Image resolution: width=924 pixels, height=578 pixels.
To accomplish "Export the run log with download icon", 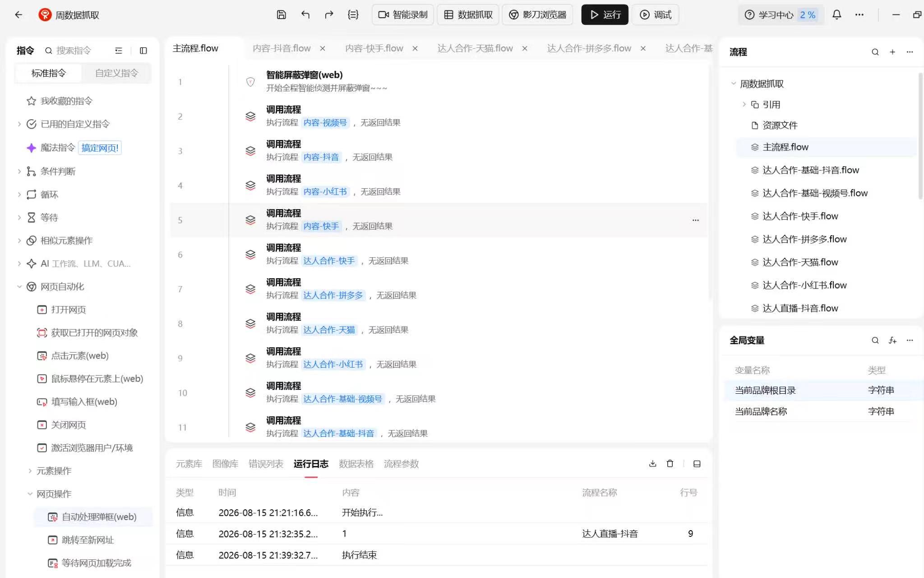I will coord(652,464).
